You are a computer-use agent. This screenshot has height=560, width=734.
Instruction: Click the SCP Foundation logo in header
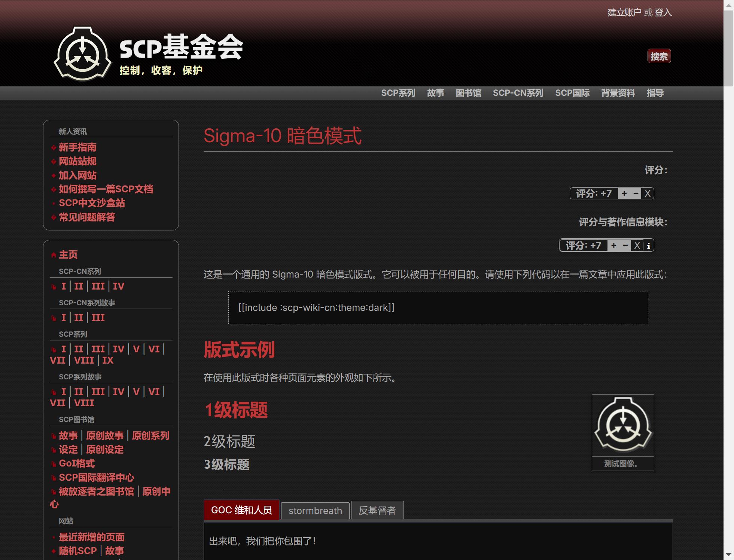(x=83, y=53)
